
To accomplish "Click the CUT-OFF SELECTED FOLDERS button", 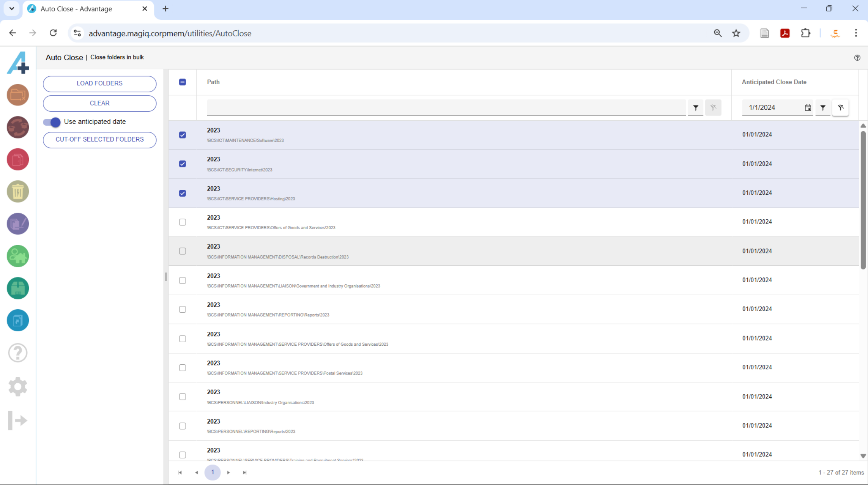I will tap(99, 140).
